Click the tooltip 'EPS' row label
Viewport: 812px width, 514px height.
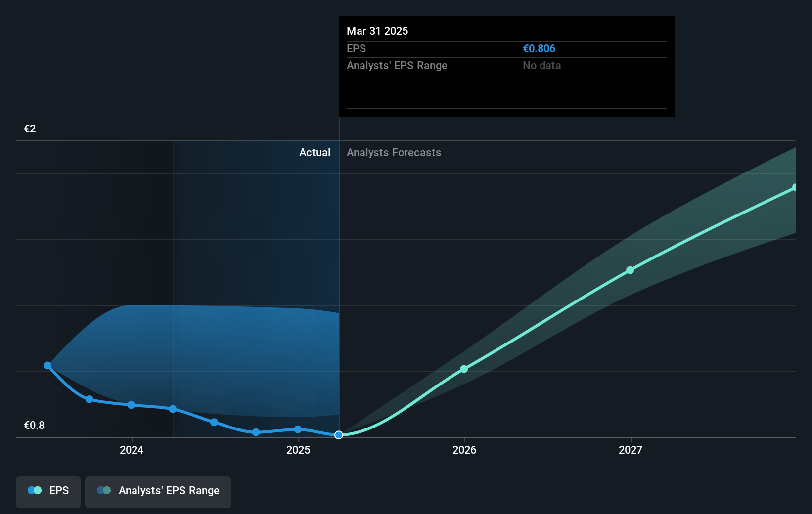pos(356,49)
